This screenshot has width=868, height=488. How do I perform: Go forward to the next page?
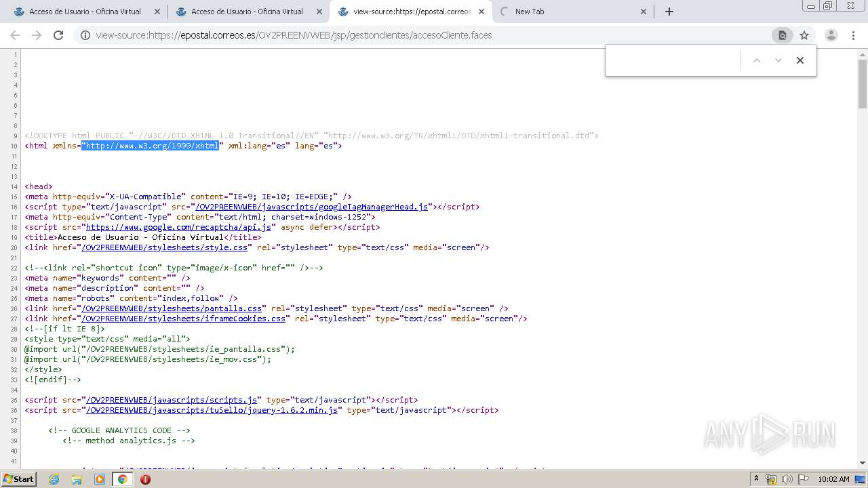click(37, 35)
